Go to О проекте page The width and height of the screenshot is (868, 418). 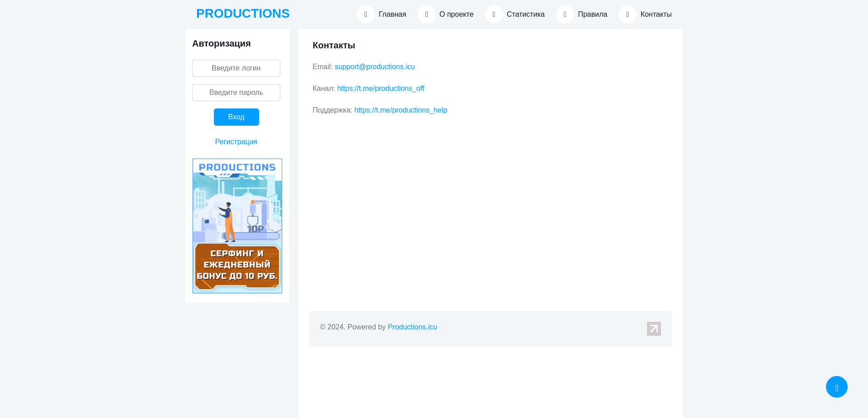(x=456, y=14)
